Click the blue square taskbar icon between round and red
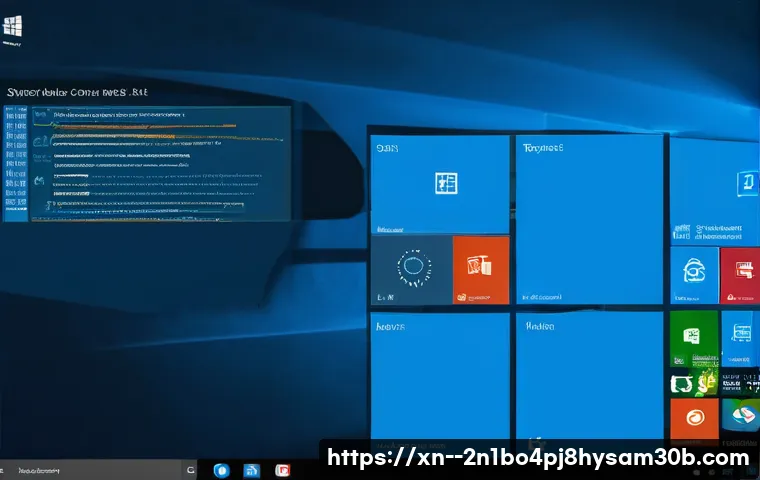760x480 pixels. point(252,470)
